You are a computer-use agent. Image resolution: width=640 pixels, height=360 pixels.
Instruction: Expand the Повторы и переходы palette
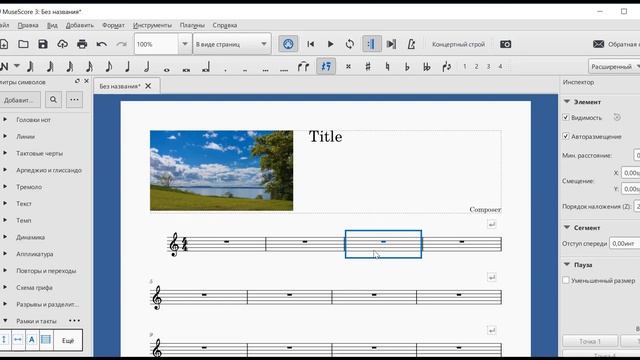pyautogui.click(x=5, y=270)
